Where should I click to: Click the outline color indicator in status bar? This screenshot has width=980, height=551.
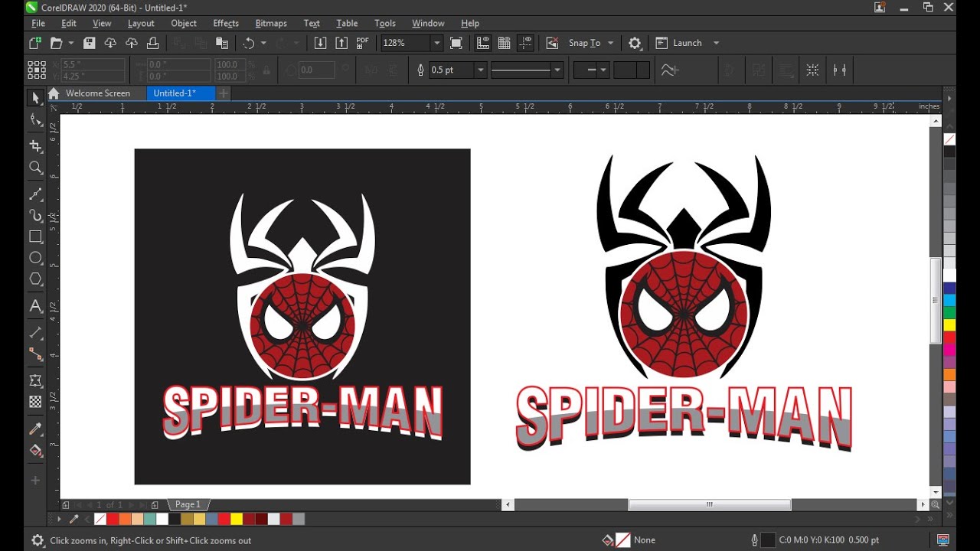tap(768, 540)
